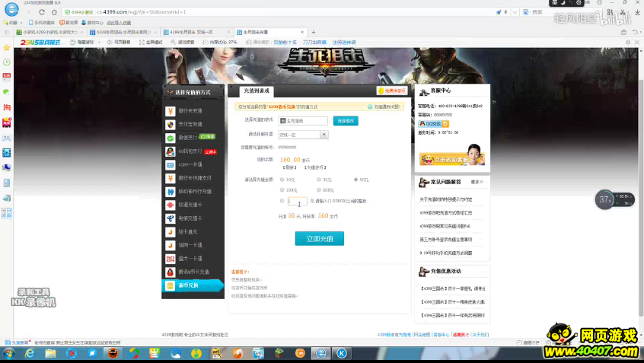Open the 关于我们 footer link

point(480,335)
